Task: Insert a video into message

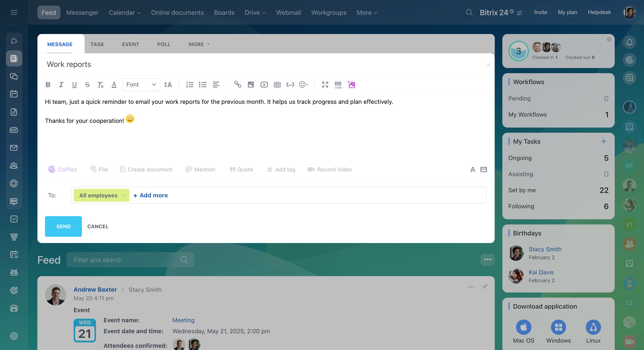Action: 264,85
